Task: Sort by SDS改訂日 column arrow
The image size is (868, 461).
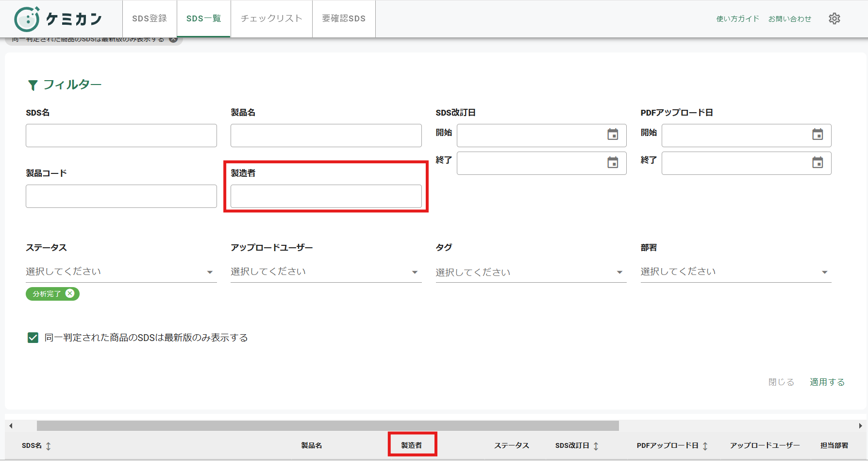Action: [x=596, y=446]
